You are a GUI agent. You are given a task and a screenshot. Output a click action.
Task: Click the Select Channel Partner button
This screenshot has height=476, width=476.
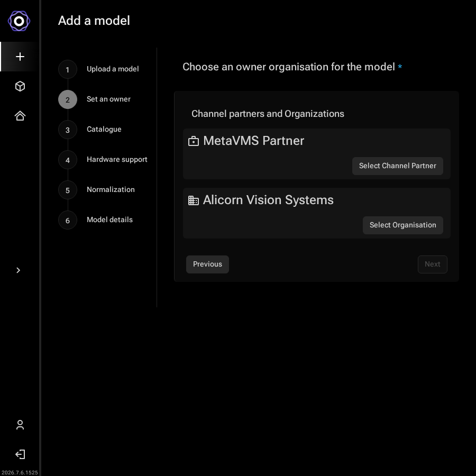397,166
